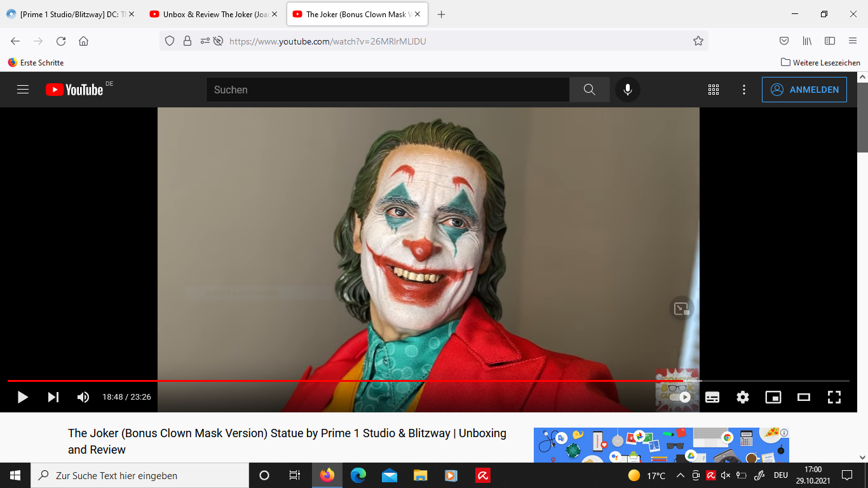Play the YouTube video
The image size is (868, 488).
23,397
